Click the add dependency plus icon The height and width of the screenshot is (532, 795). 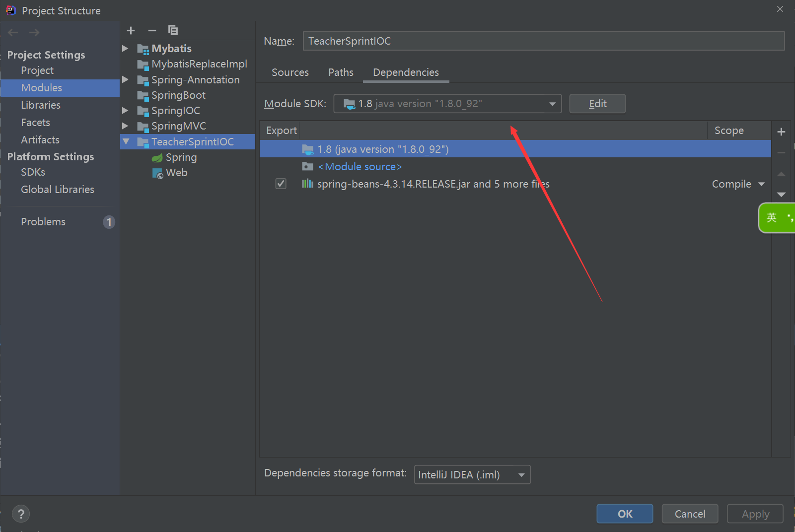(781, 132)
